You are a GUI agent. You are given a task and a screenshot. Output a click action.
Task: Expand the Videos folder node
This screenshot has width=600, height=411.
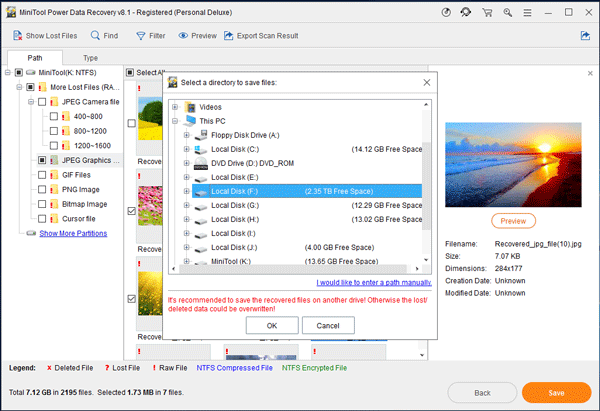(x=175, y=107)
